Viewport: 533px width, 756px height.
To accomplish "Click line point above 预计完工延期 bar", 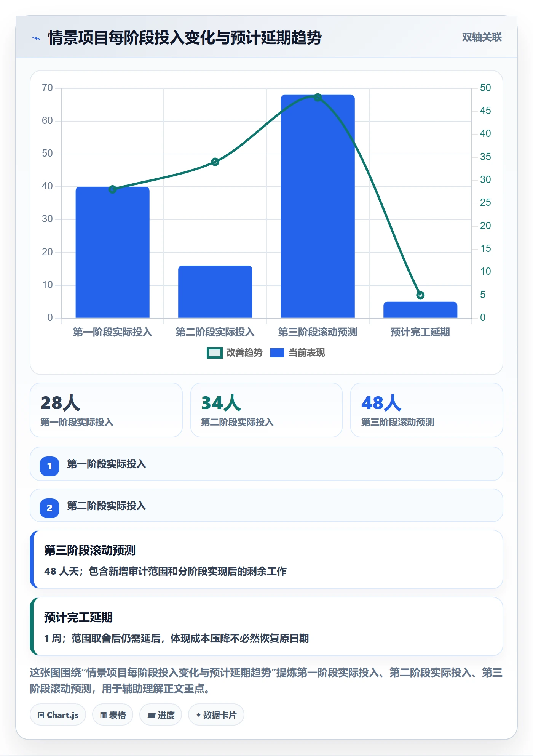I will [420, 295].
